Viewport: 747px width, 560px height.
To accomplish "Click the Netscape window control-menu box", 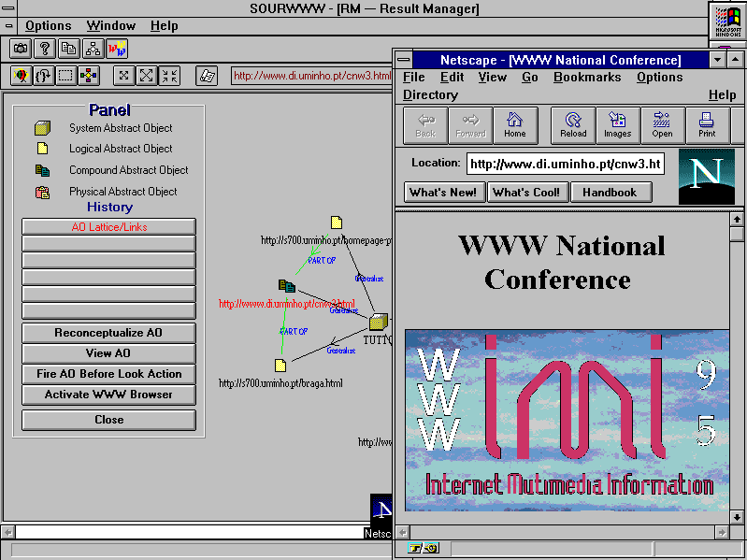I will [x=404, y=60].
